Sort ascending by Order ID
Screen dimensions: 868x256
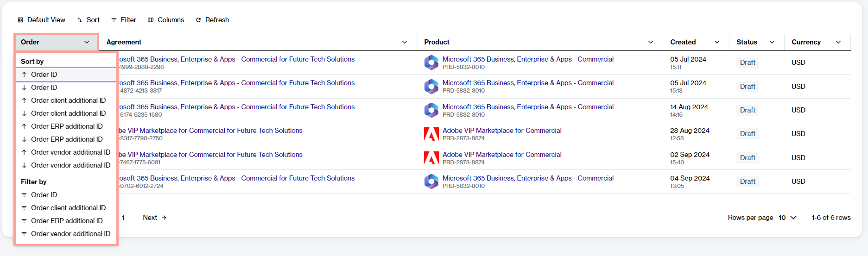tap(44, 75)
